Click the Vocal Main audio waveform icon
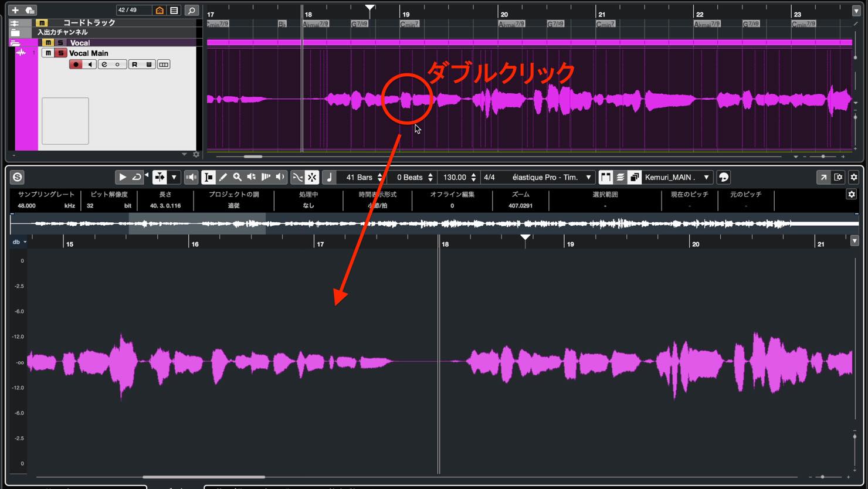Screen dimensions: 868x489 coord(21,53)
